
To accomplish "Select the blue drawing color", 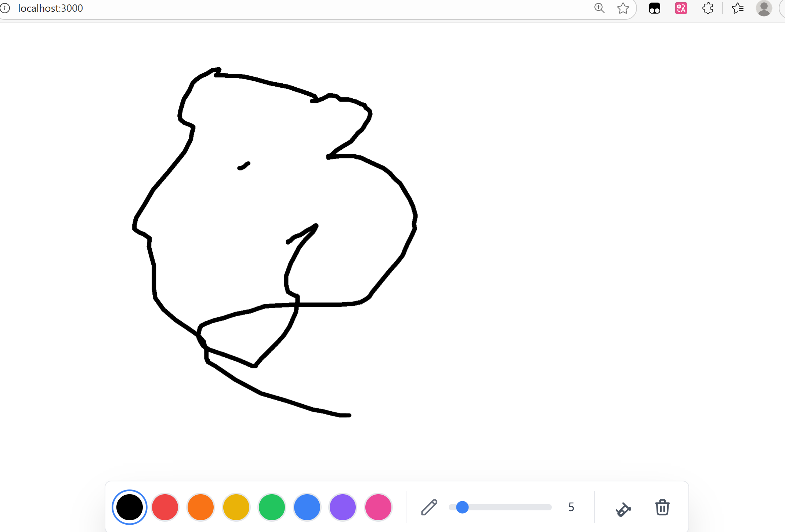I will [307, 507].
